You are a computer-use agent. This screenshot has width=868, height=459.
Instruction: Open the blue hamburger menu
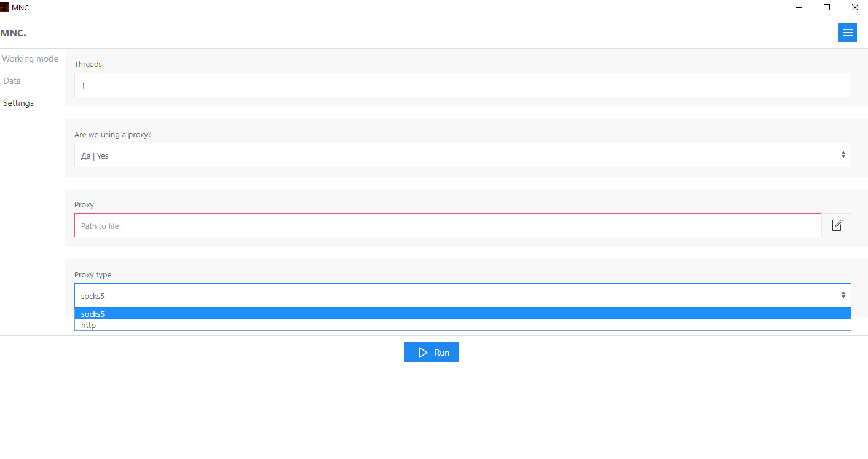847,33
